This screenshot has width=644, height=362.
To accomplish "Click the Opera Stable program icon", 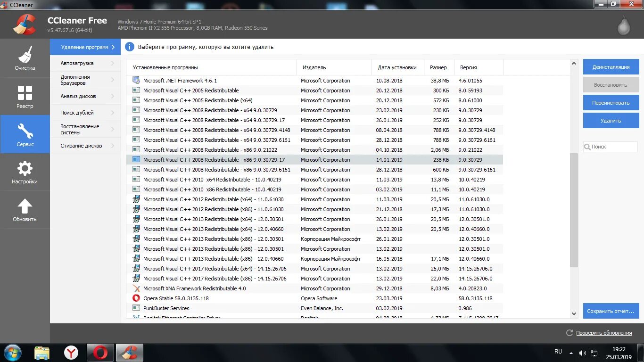I will [136, 298].
